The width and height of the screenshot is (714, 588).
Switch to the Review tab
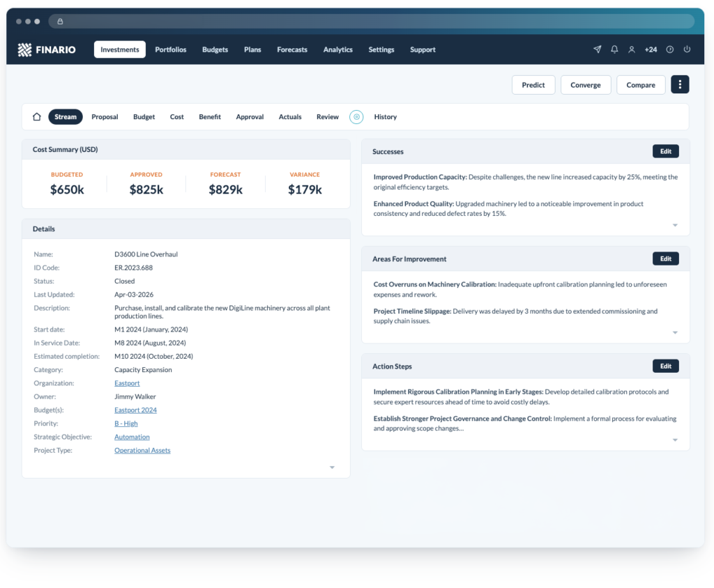point(328,117)
